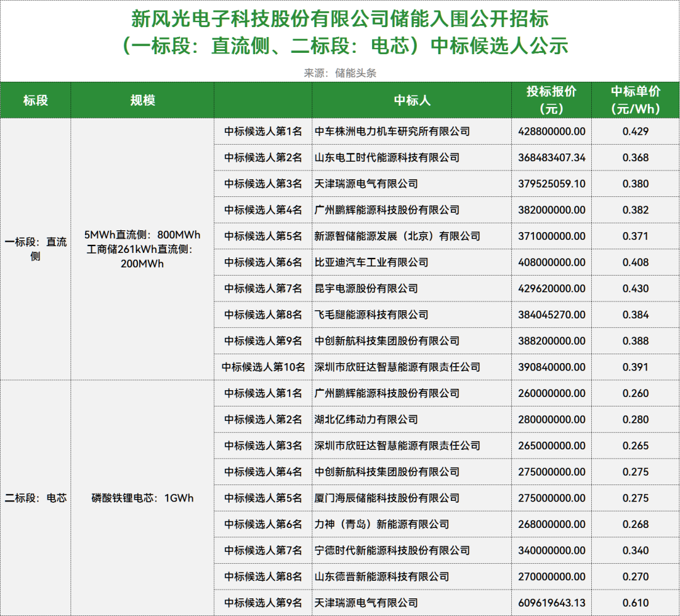680x616 pixels.
Task: Click the 投标报价(元) column header
Action: 551,100
